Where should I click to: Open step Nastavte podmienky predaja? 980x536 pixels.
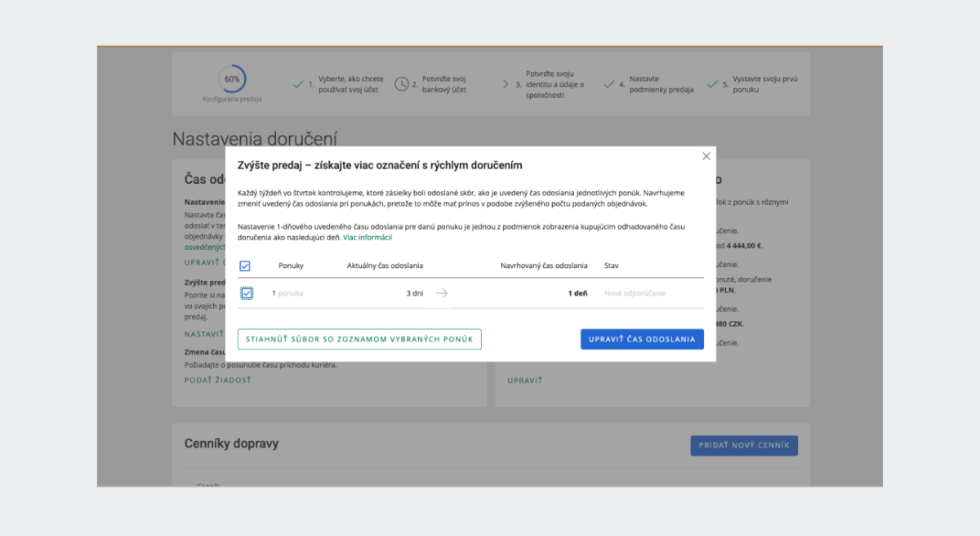click(x=661, y=84)
